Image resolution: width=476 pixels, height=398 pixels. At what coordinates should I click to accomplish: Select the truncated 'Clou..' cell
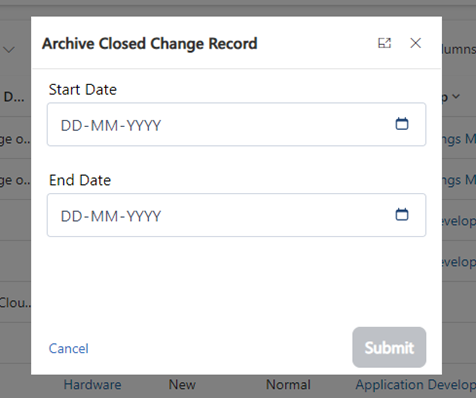[x=15, y=303]
